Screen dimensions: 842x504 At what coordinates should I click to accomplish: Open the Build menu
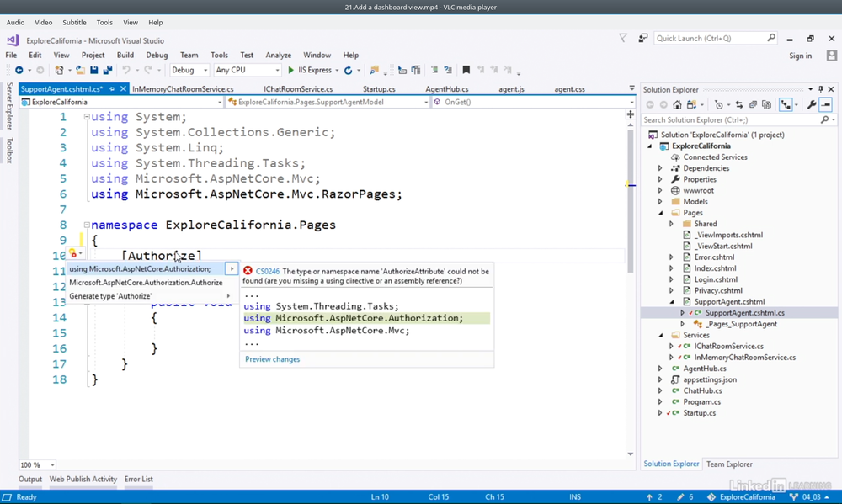click(x=125, y=56)
